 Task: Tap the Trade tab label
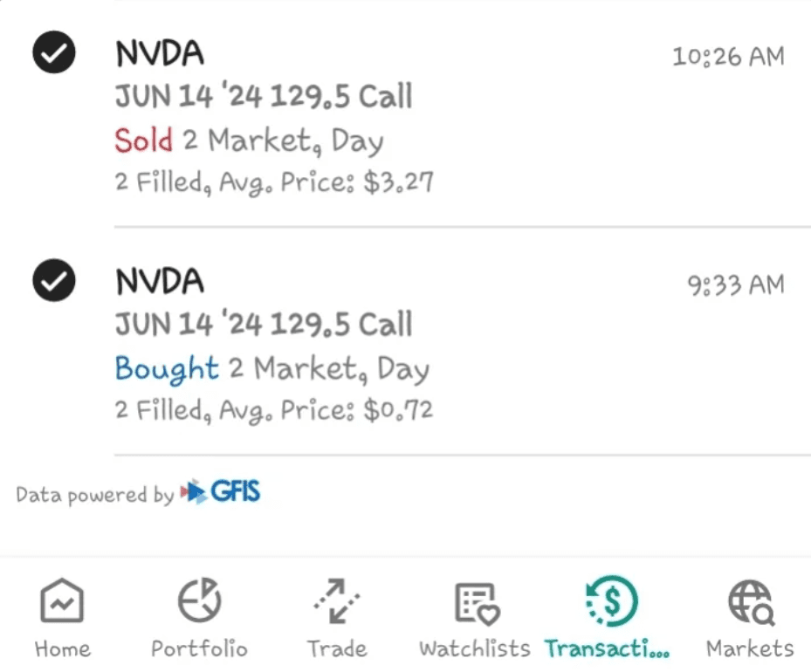(x=337, y=648)
